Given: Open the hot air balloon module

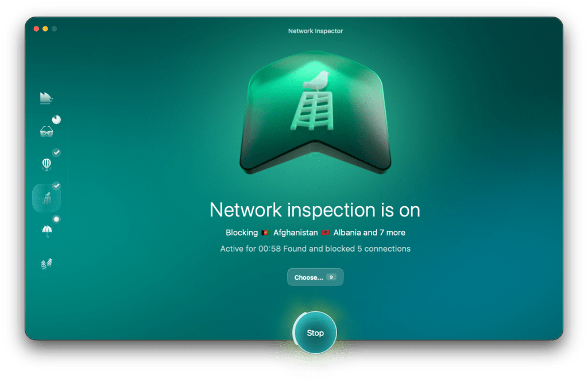Looking at the screenshot, I should (47, 165).
